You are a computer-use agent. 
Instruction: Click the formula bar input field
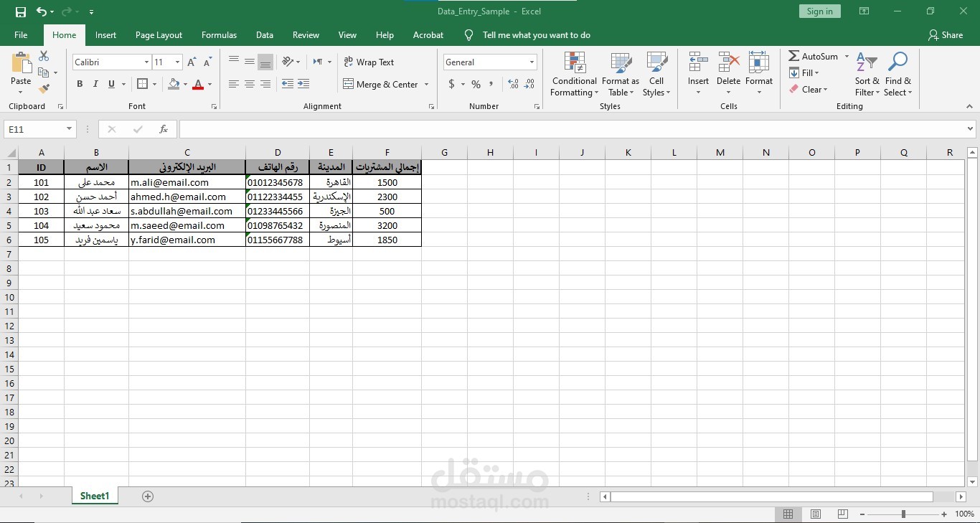[571, 129]
